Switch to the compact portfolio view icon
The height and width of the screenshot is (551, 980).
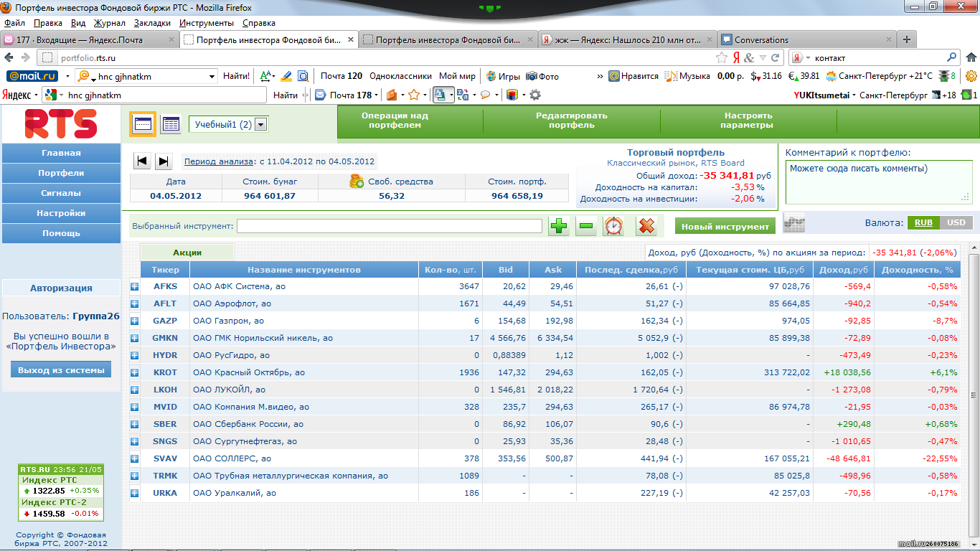[142, 124]
